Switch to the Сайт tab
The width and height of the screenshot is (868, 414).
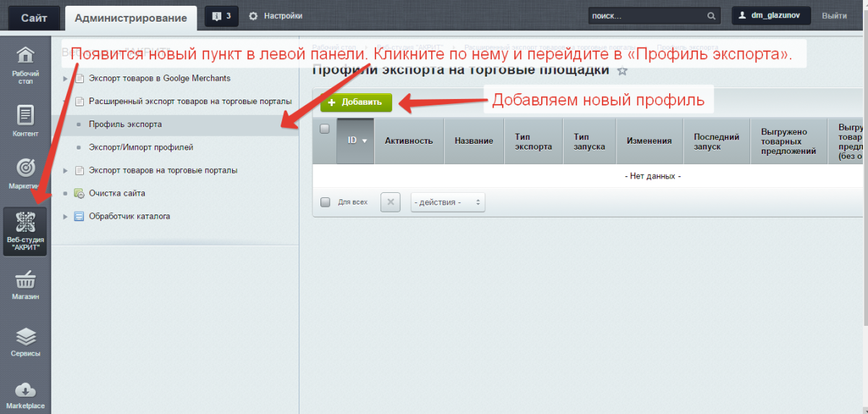(x=34, y=17)
